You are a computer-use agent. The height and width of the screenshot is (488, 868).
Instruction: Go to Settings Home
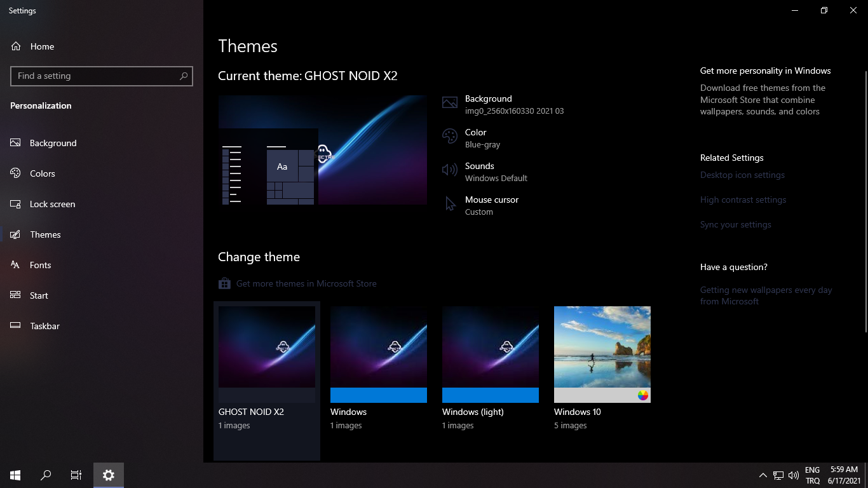coord(102,46)
